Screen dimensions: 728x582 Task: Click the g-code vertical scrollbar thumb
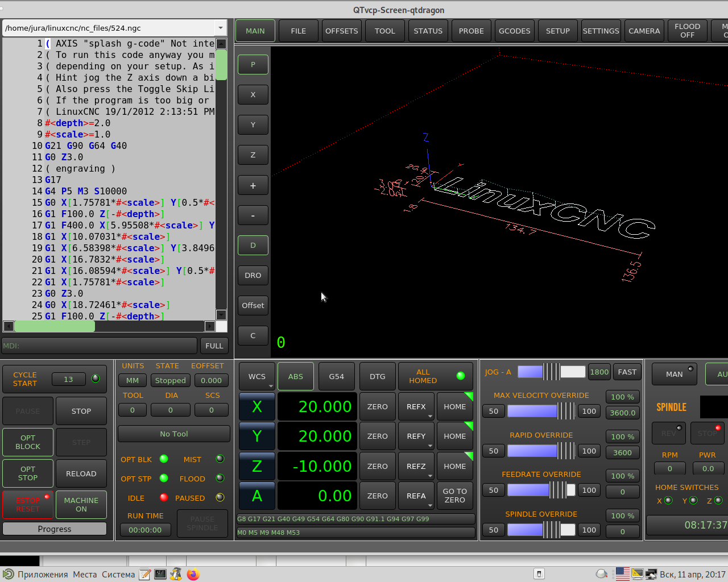(222, 65)
